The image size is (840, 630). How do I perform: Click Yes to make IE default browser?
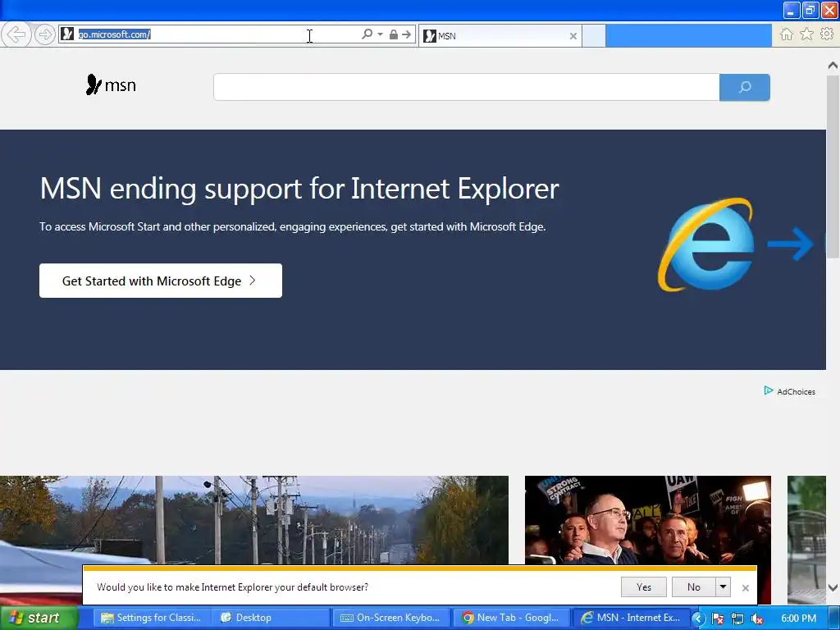tap(644, 587)
